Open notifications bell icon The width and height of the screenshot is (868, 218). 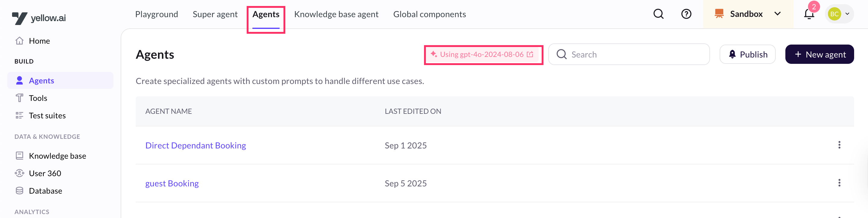coord(809,14)
